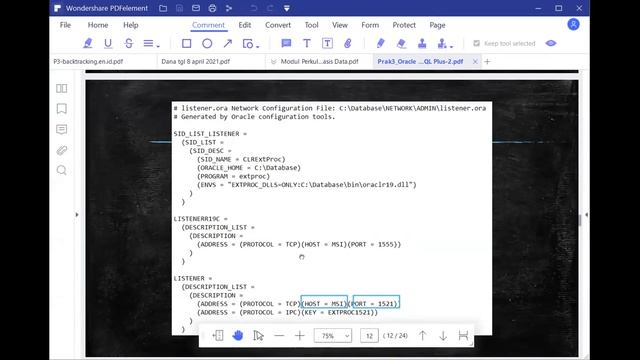Screen dimensions: 640x360
Task: Add a sticky note comment
Action: tap(286, 43)
